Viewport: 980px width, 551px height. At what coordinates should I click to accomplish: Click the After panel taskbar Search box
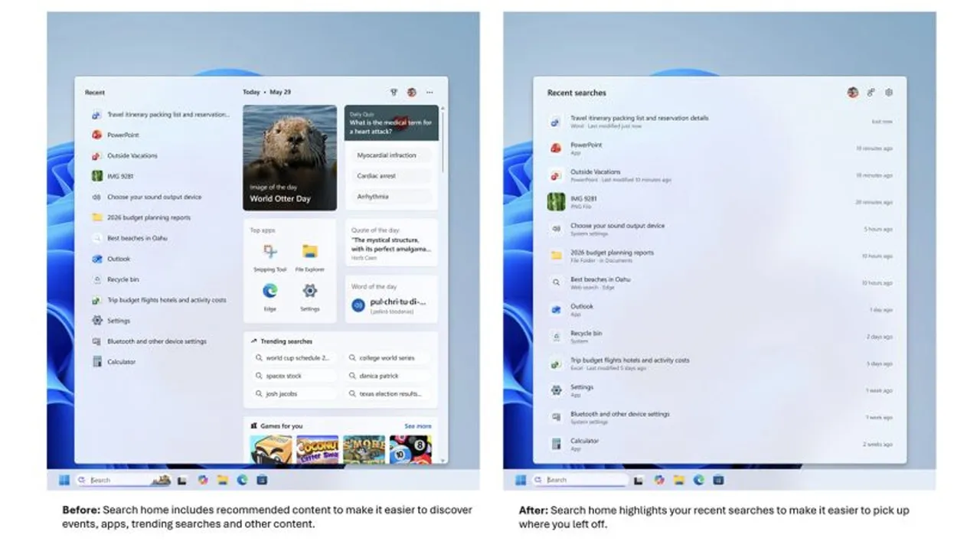point(580,480)
